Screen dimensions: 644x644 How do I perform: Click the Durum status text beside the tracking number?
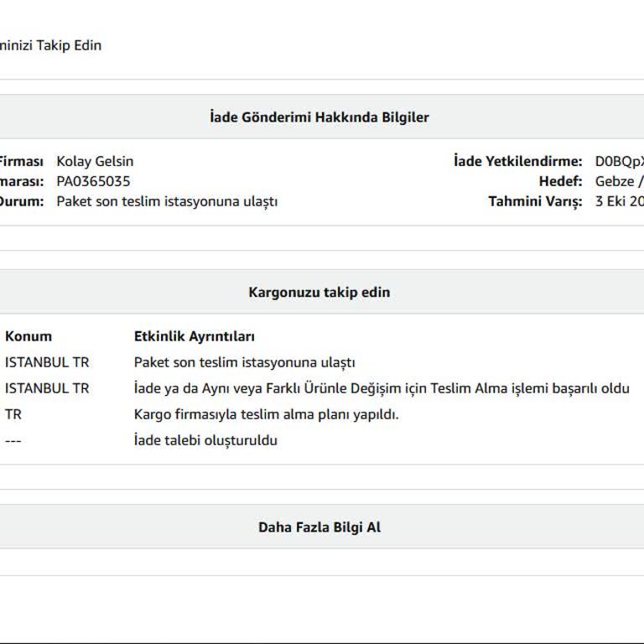167,201
